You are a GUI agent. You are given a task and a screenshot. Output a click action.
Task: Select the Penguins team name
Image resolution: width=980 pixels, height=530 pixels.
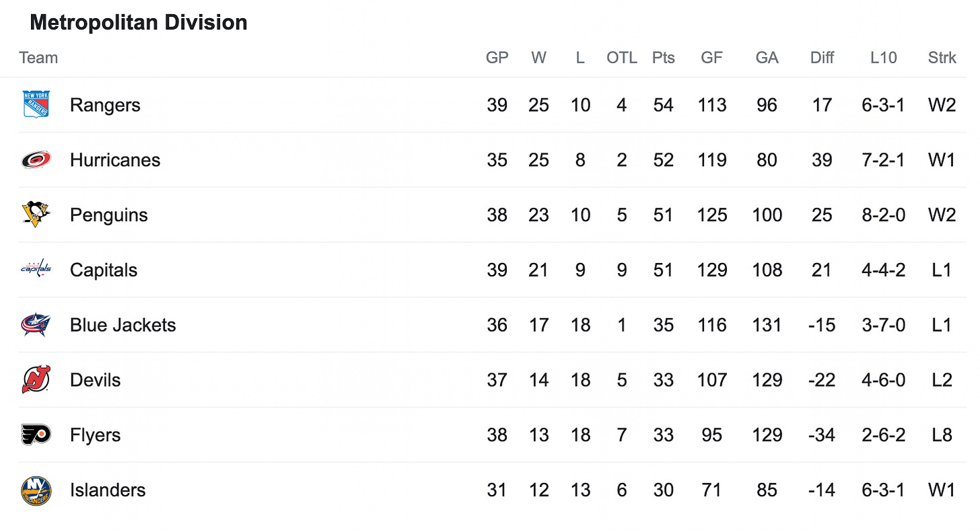click(109, 215)
